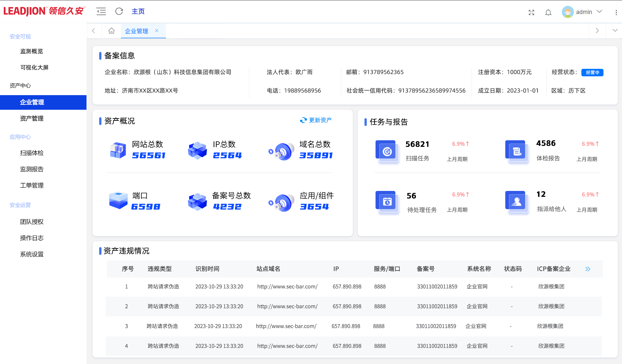Close the 企业管理 tab
622x364 pixels.
click(x=157, y=31)
